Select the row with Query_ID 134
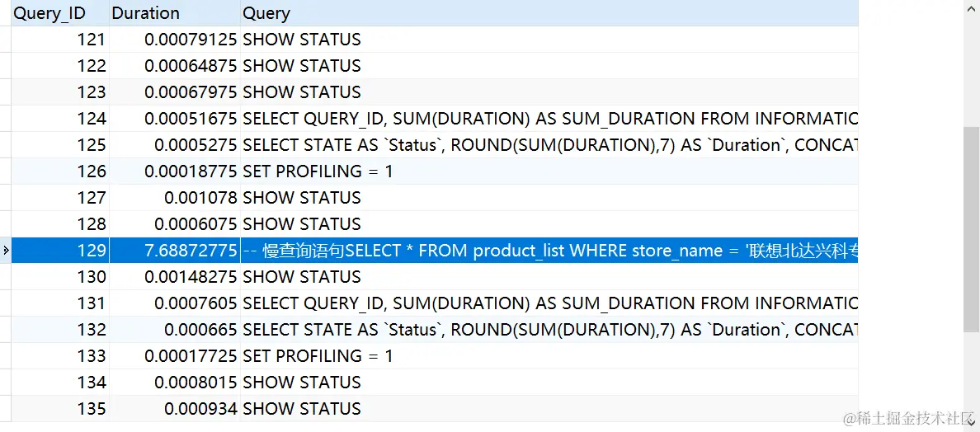 click(x=435, y=382)
